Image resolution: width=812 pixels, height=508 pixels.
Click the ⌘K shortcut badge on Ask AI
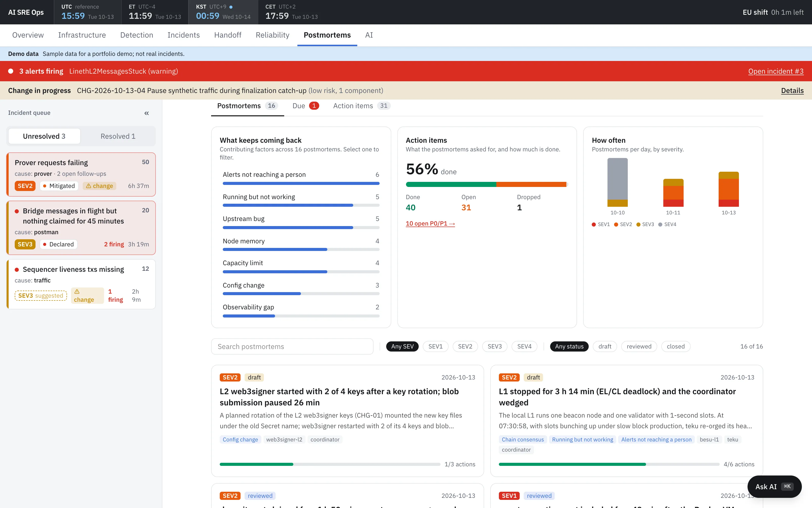pos(787,486)
